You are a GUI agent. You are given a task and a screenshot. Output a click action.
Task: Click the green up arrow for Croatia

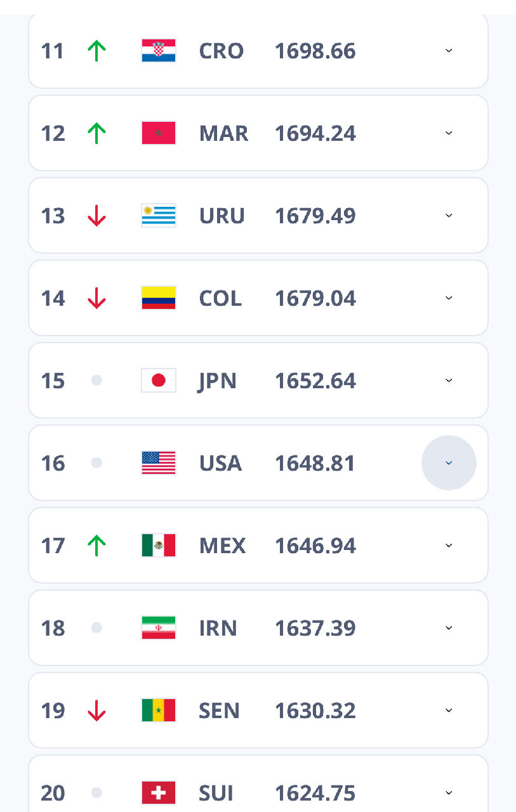(x=96, y=51)
